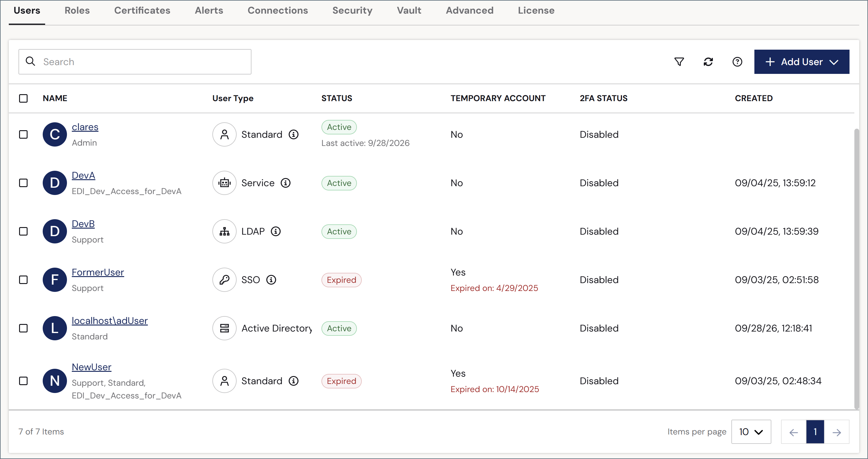Open the Security tab
The width and height of the screenshot is (868, 459).
click(x=352, y=10)
